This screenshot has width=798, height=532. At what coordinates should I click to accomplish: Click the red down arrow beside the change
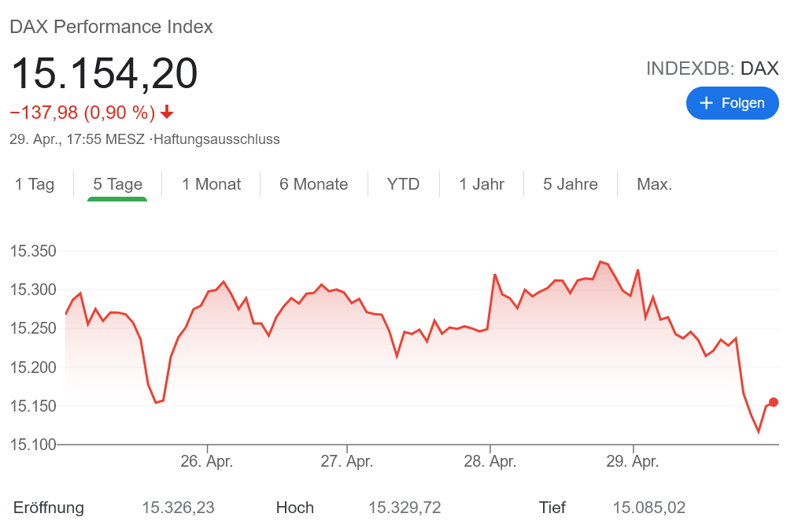[x=167, y=113]
